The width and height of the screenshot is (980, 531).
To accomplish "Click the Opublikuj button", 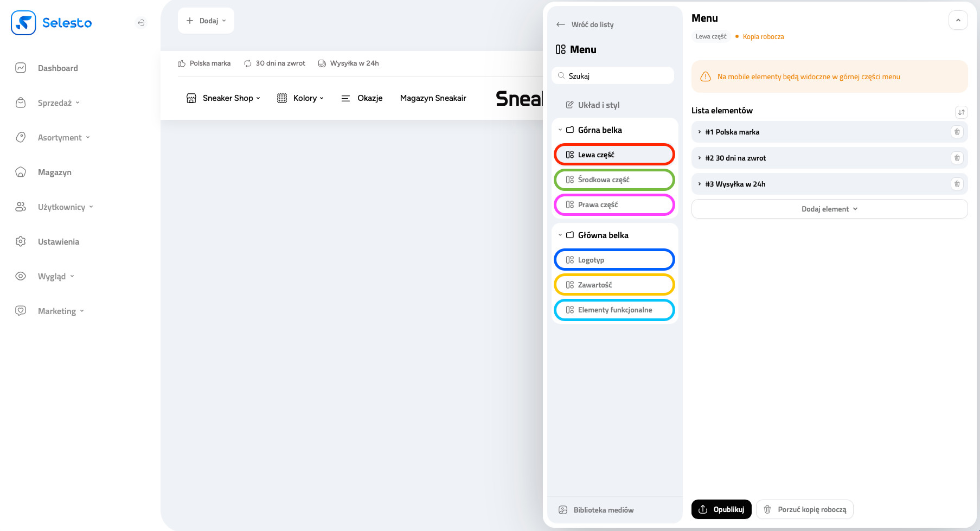I will (721, 509).
